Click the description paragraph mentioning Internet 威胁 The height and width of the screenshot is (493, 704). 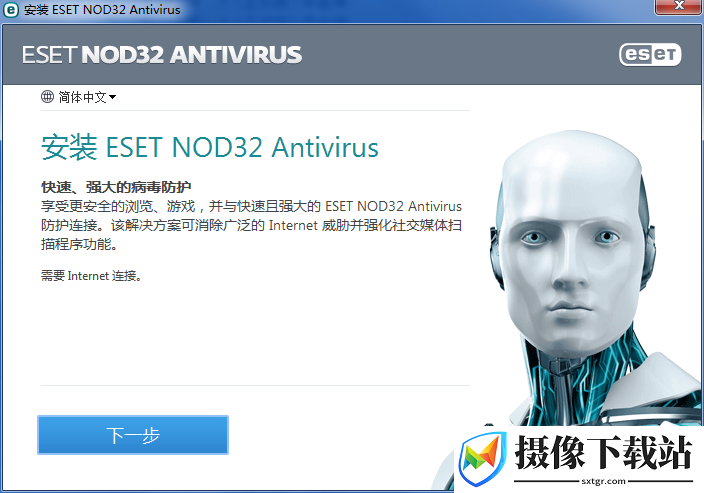coord(251,225)
